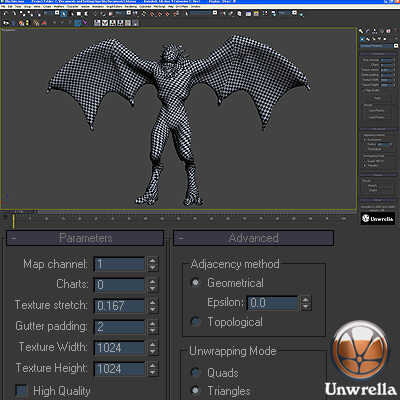Click into the large Texture Width field

point(119,348)
